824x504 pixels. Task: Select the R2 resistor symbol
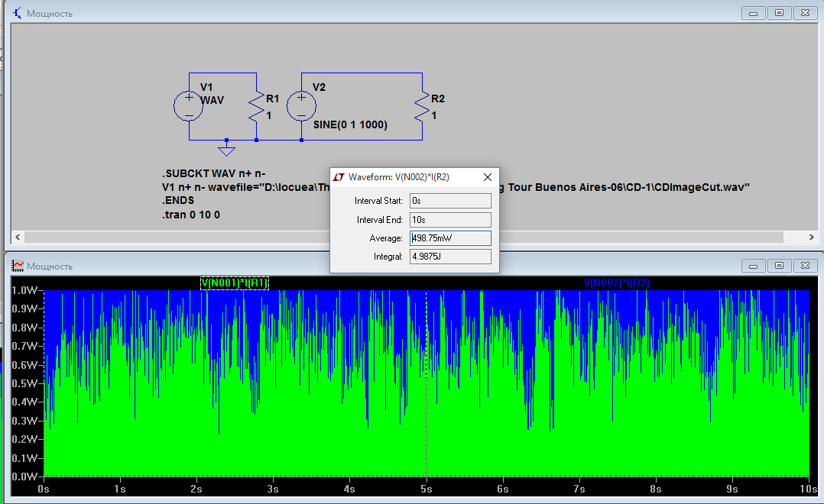(422, 106)
